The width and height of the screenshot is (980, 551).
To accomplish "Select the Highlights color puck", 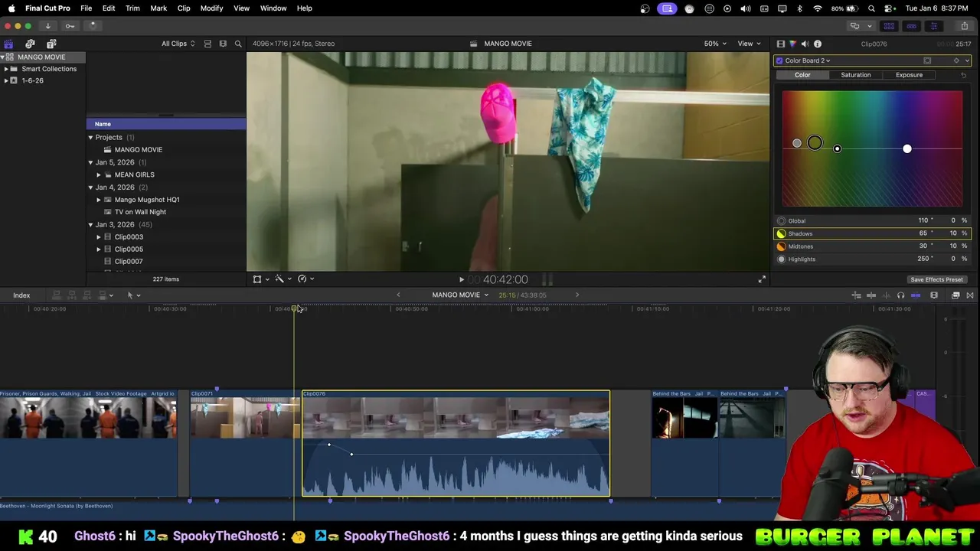I will coord(906,148).
